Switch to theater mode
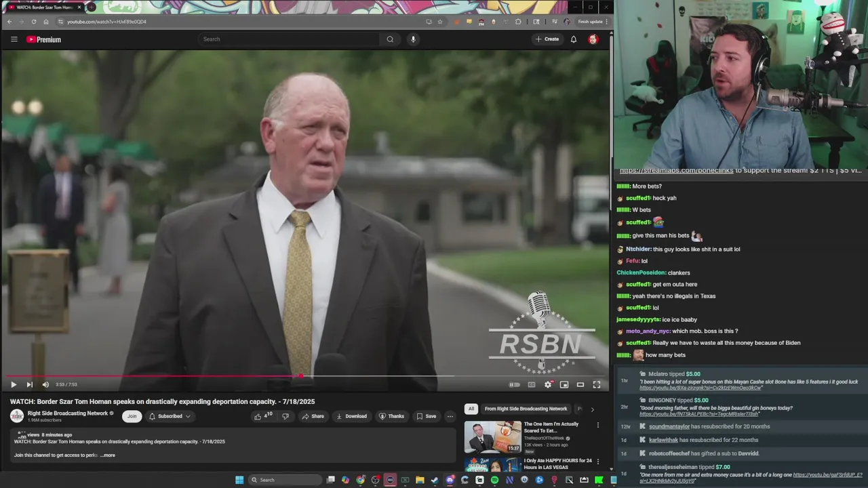The width and height of the screenshot is (868, 488). click(x=580, y=384)
